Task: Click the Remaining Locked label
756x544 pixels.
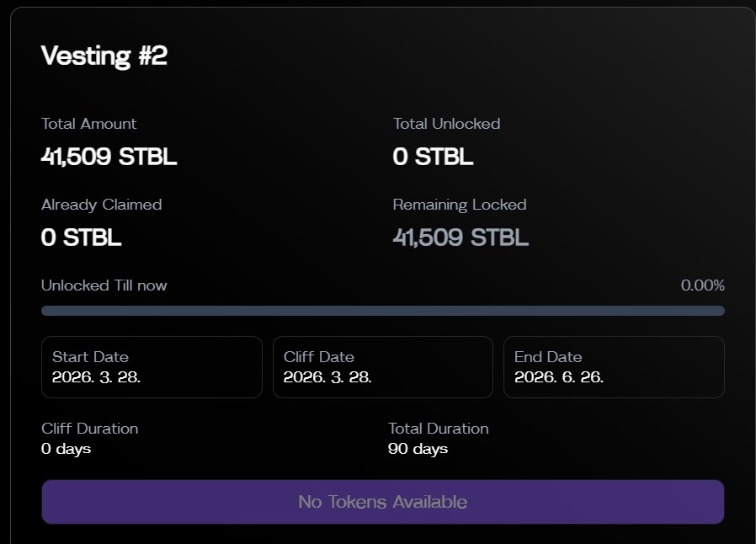Action: click(459, 205)
